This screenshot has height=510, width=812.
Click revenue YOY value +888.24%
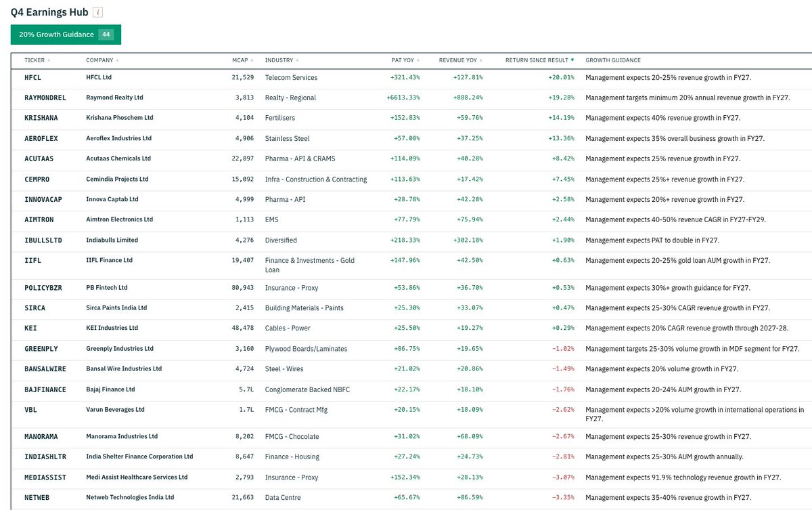pyautogui.click(x=468, y=98)
